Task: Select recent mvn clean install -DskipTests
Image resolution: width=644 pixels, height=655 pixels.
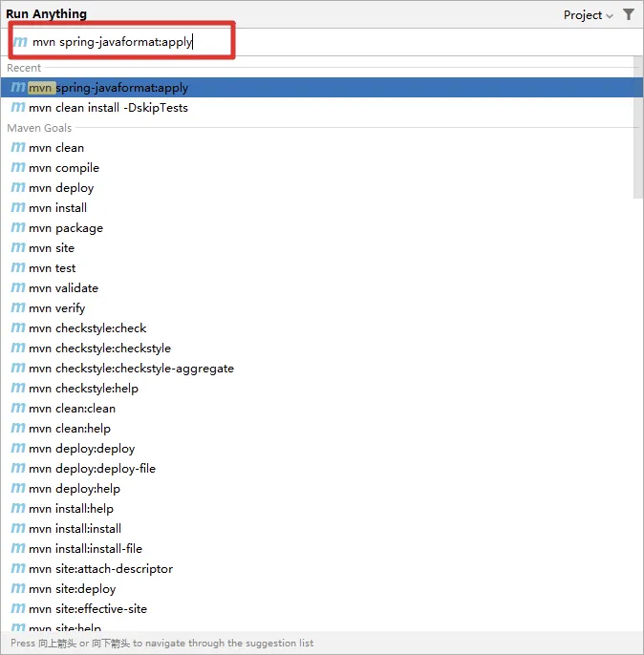Action: 317,108
